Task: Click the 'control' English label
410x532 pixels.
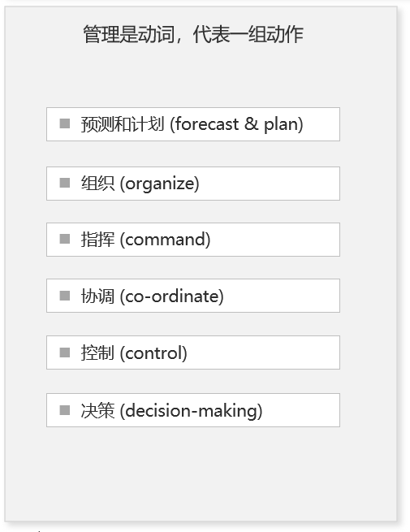Action: 153,353
